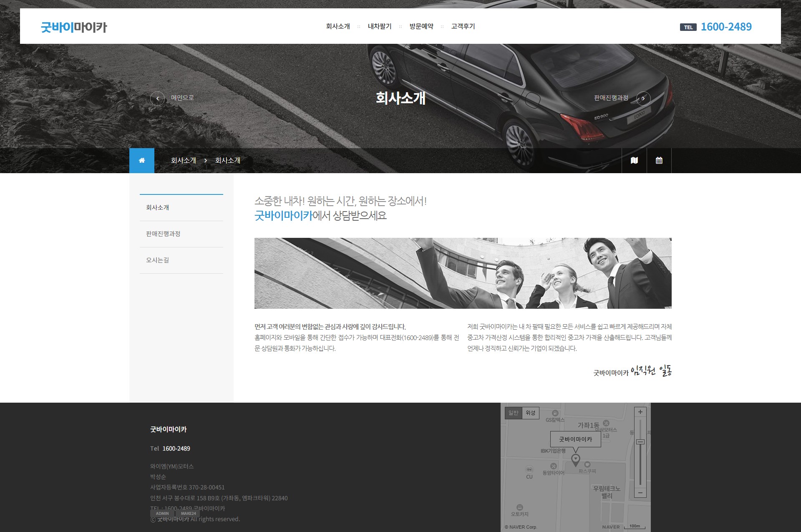The image size is (801, 532).
Task: Click the location pin marker on map
Action: click(x=576, y=460)
